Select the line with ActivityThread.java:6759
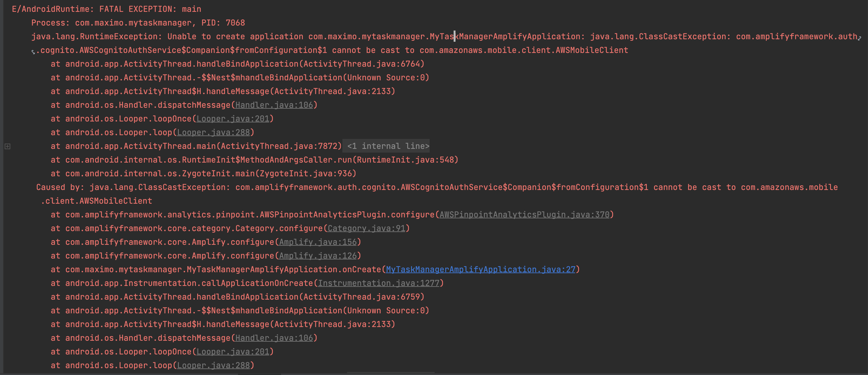This screenshot has width=868, height=375. 237,297
